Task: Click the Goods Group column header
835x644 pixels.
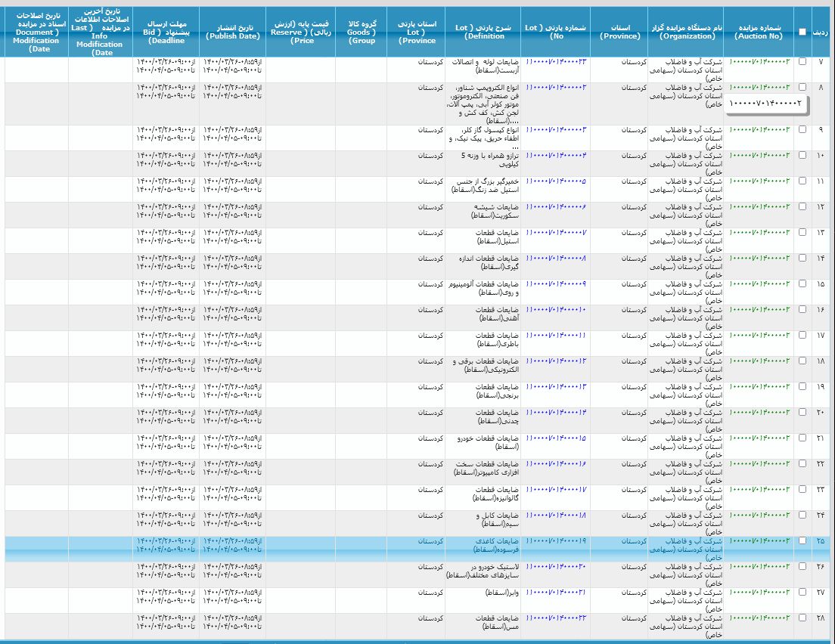Action: (x=362, y=32)
